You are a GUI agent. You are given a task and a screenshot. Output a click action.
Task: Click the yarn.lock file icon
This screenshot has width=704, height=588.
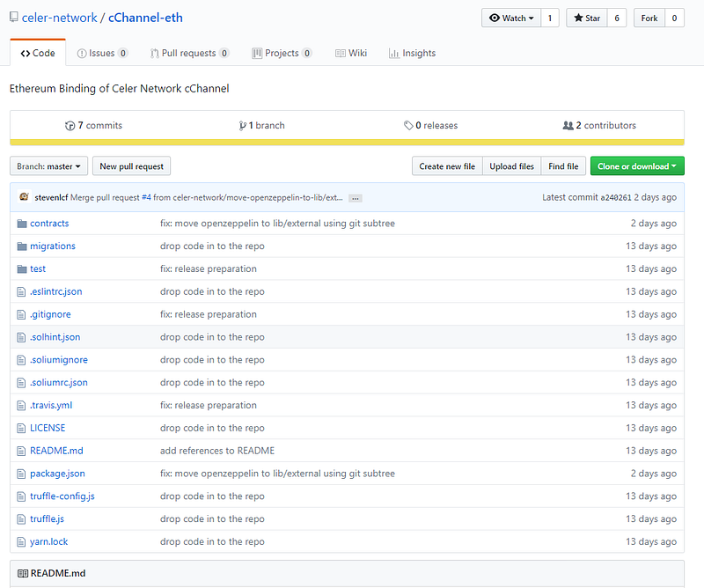coord(21,542)
